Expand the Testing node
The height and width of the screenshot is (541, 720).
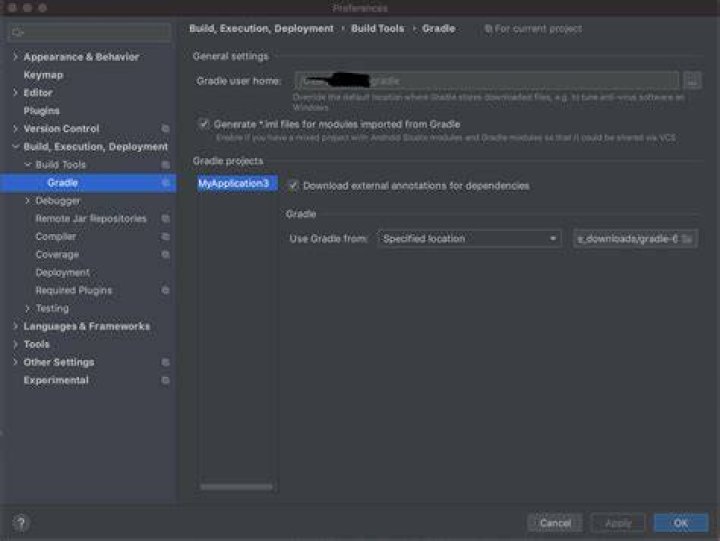[28, 308]
